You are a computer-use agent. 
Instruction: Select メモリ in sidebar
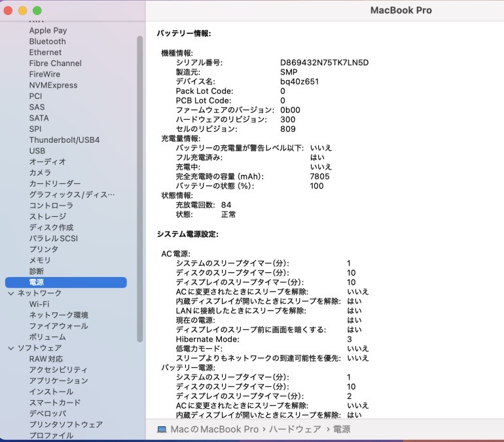40,260
